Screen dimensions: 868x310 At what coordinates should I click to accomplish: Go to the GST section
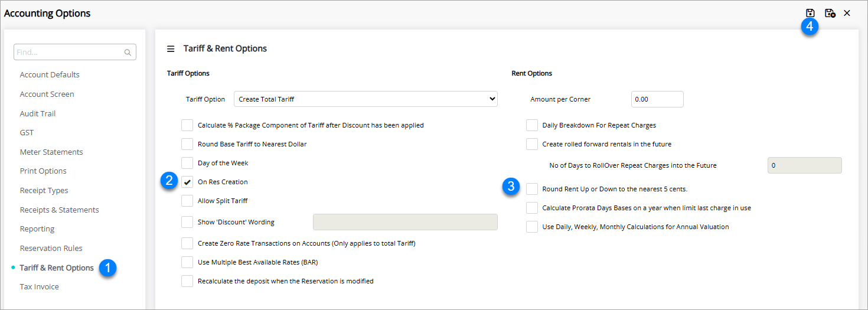[x=27, y=133]
